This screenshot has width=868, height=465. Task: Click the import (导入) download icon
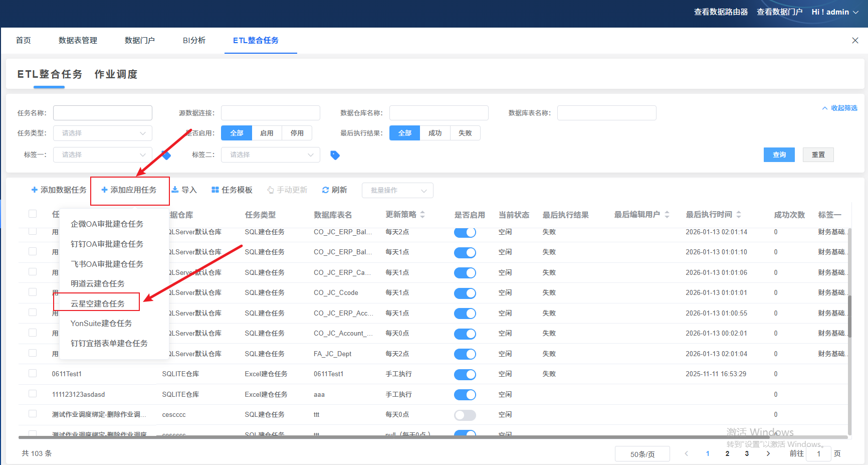pyautogui.click(x=175, y=190)
